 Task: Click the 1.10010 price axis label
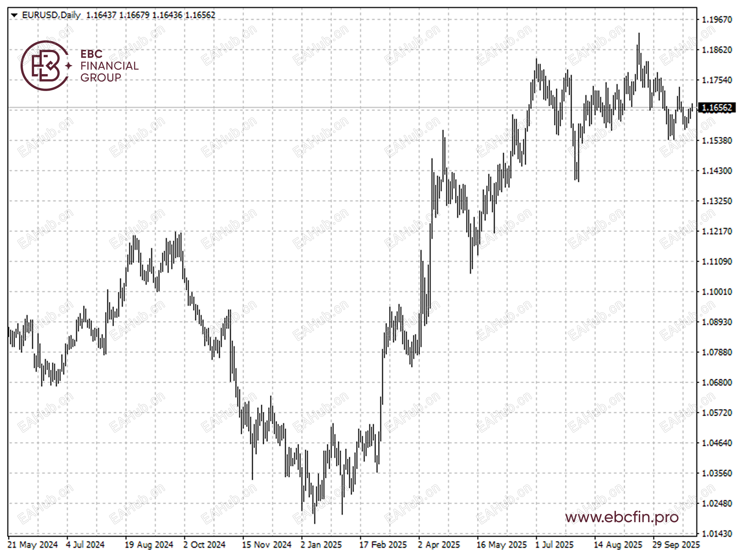click(716, 292)
